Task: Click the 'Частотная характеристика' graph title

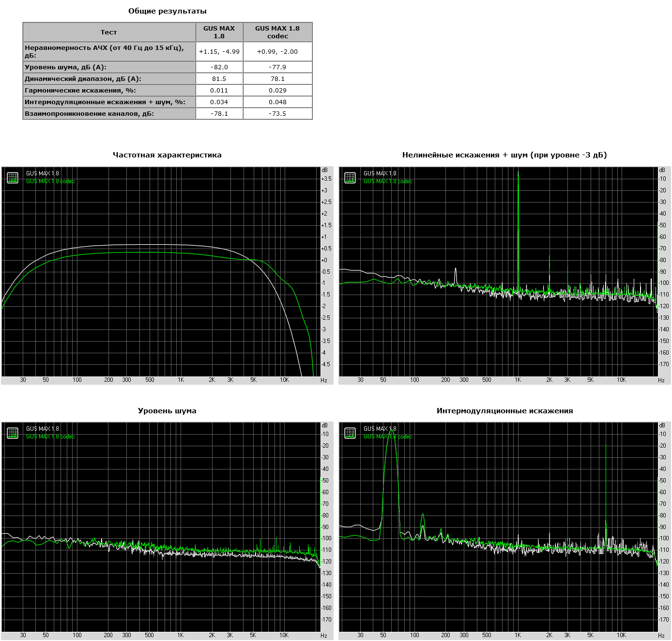Action: point(167,155)
